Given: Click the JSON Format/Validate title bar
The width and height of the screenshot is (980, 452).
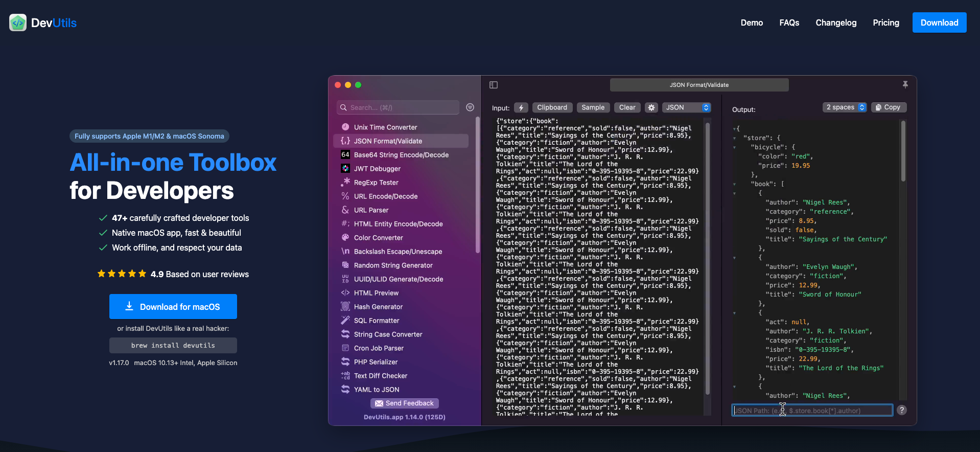Looking at the screenshot, I should click(699, 85).
